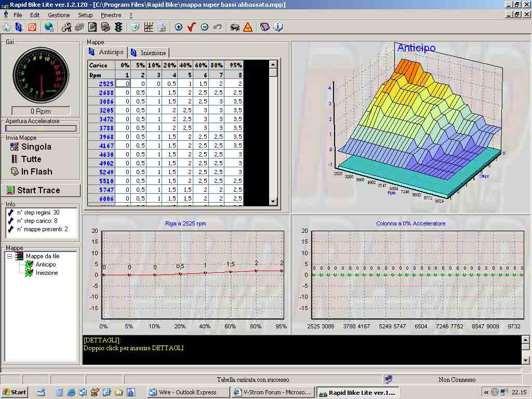This screenshot has height=399, width=532.
Task: Switch to the Iniezione tab
Action: [x=149, y=52]
